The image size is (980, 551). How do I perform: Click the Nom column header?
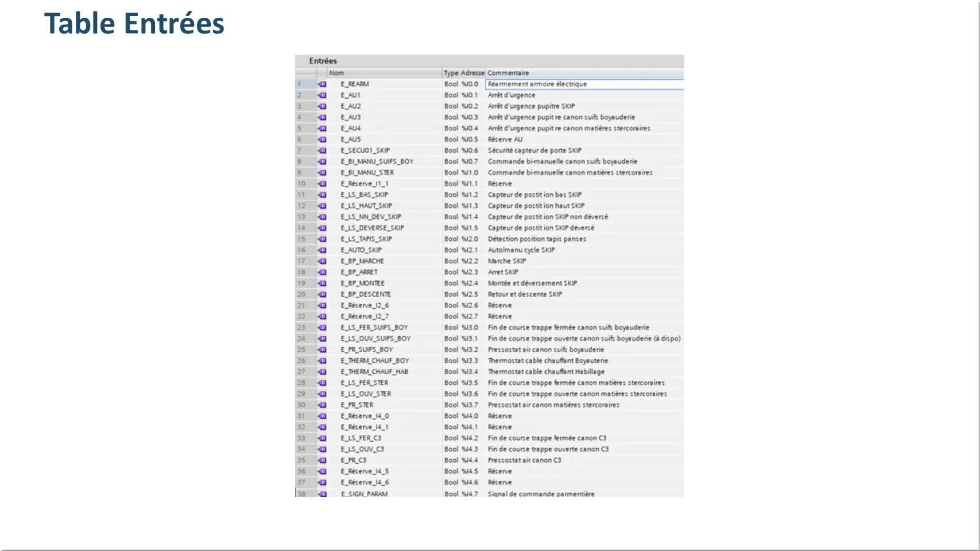coord(385,73)
